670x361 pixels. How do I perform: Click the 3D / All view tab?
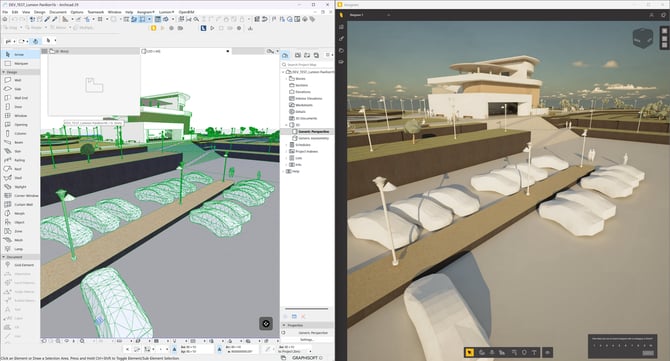coord(186,51)
